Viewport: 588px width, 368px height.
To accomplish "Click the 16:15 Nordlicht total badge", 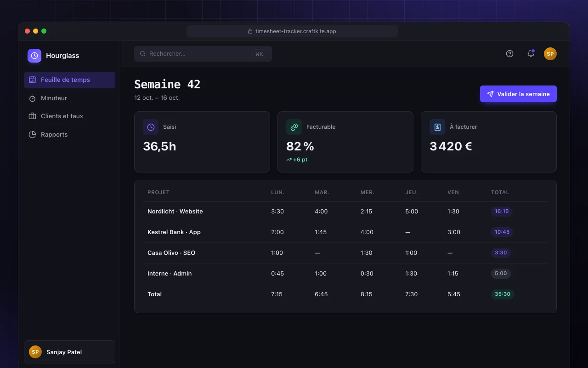I will pos(502,212).
